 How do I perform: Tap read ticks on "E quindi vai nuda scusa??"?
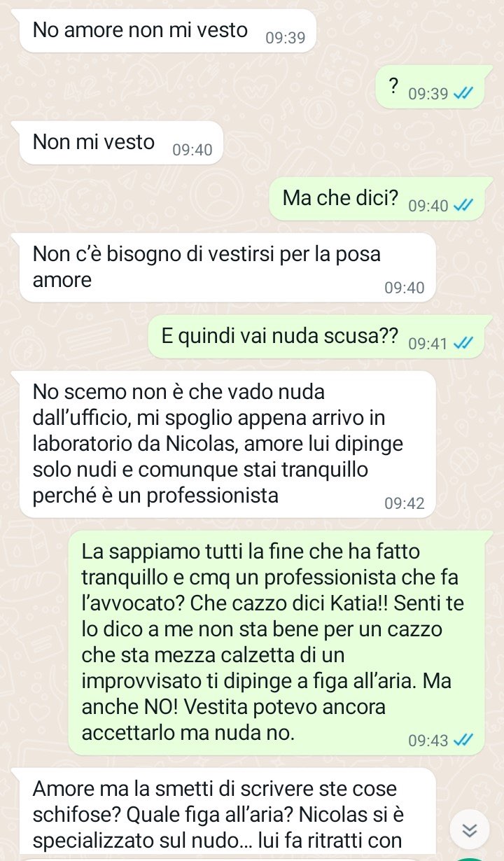[463, 344]
